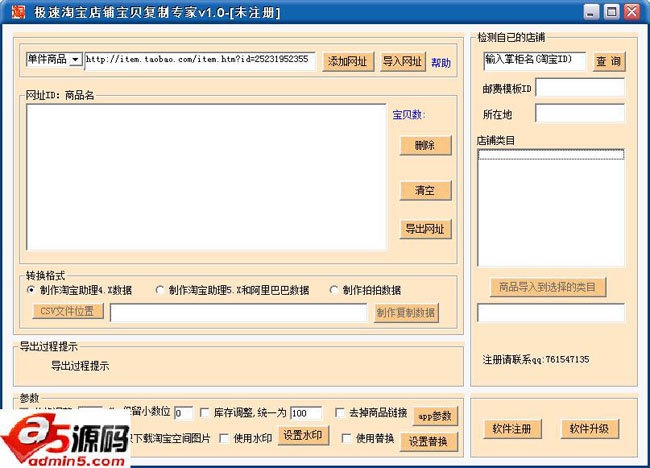
Task: Click the 宝贝数: label
Action: click(x=409, y=115)
